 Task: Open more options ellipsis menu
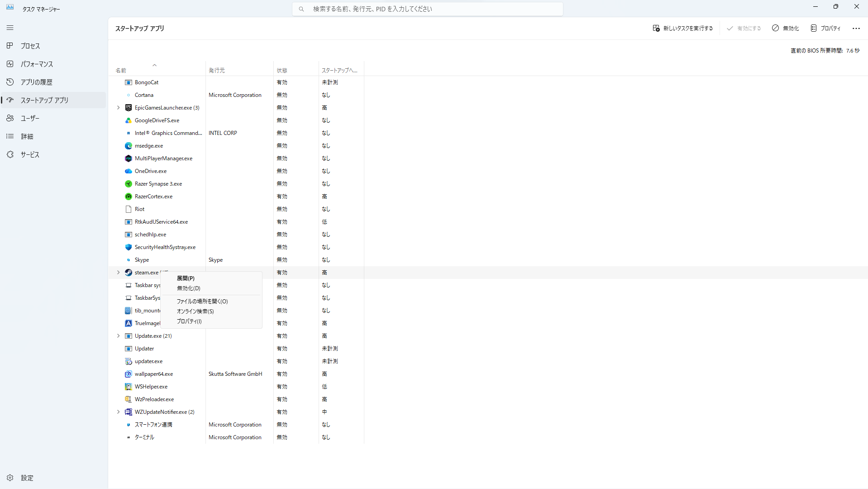pos(856,28)
